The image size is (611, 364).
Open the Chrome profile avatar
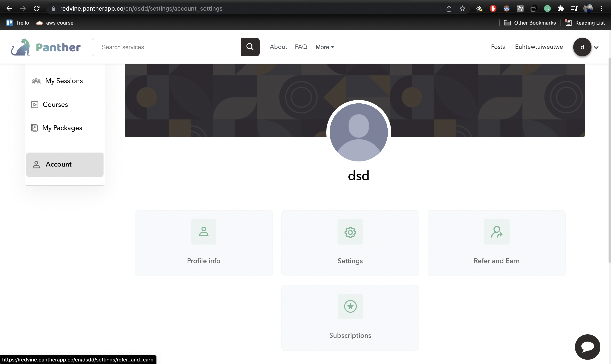(x=588, y=9)
